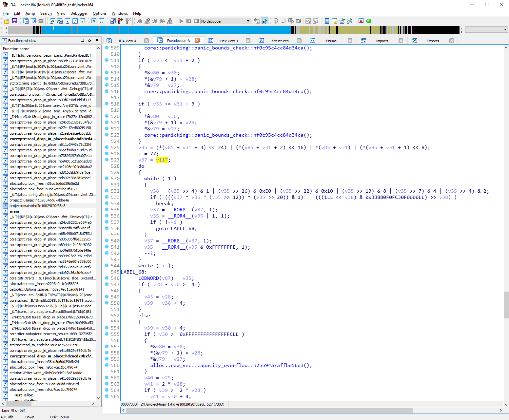The image size is (509, 420).
Task: Click the bug debugger icon
Action: tap(41, 21)
